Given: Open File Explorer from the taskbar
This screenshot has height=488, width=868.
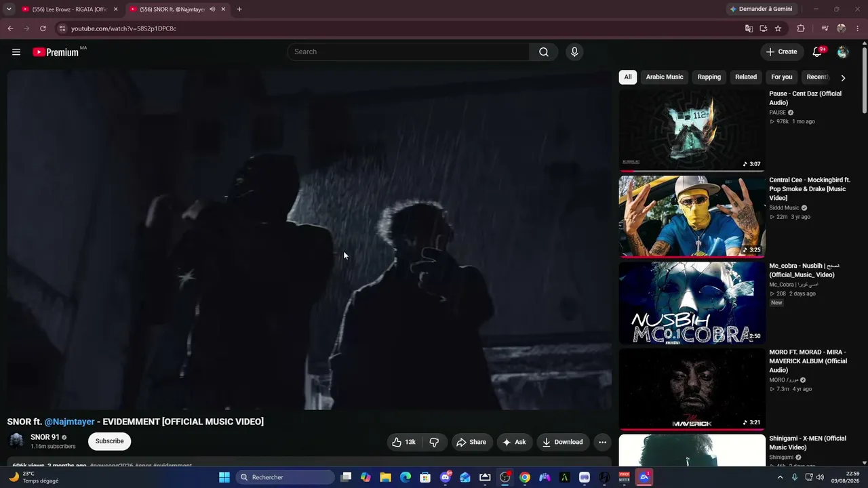Looking at the screenshot, I should 385,477.
